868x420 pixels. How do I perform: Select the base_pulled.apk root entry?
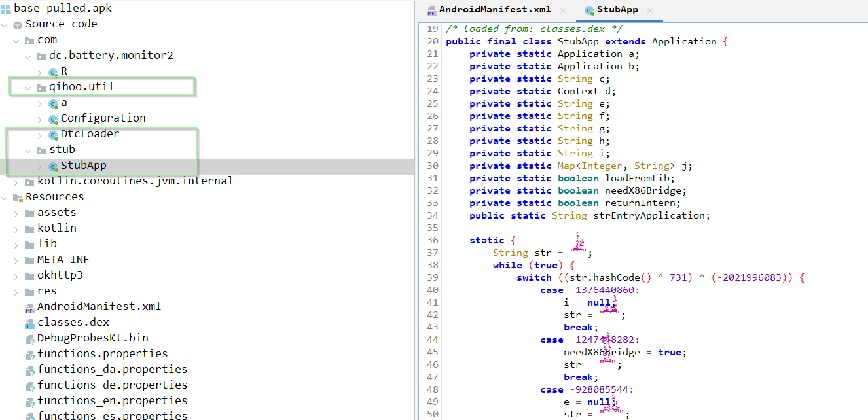(x=63, y=9)
